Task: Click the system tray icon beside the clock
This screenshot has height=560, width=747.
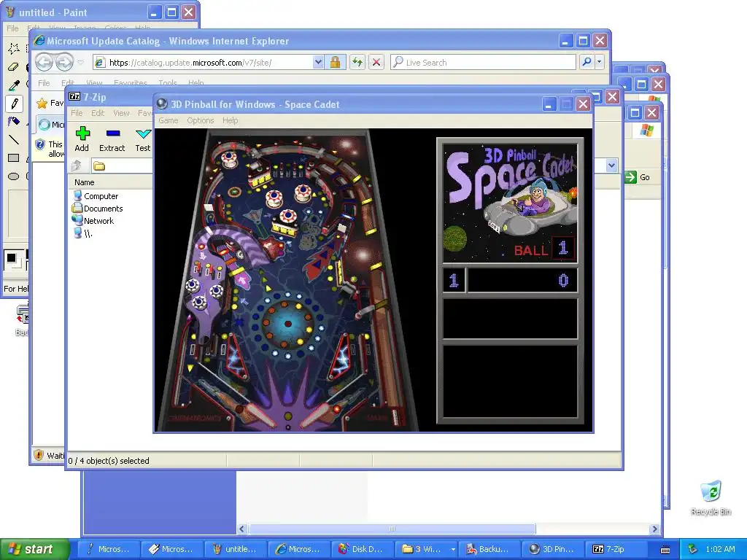Action: (x=692, y=549)
